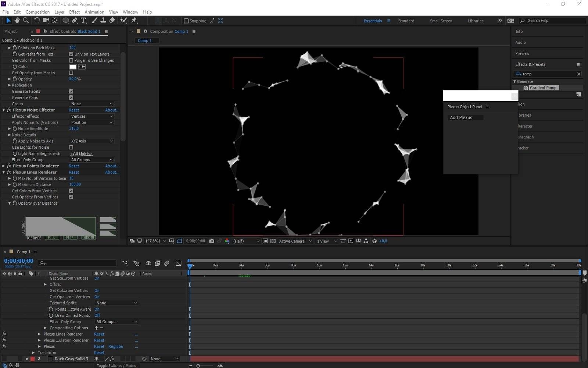Reset the Plexus Noise Effector effect
588x368 pixels.
74,110
